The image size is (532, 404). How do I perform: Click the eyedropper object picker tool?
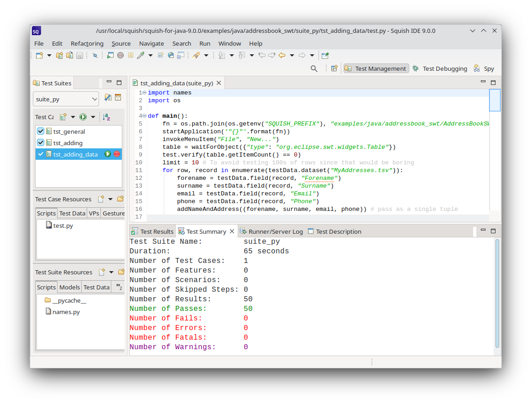coord(141,56)
